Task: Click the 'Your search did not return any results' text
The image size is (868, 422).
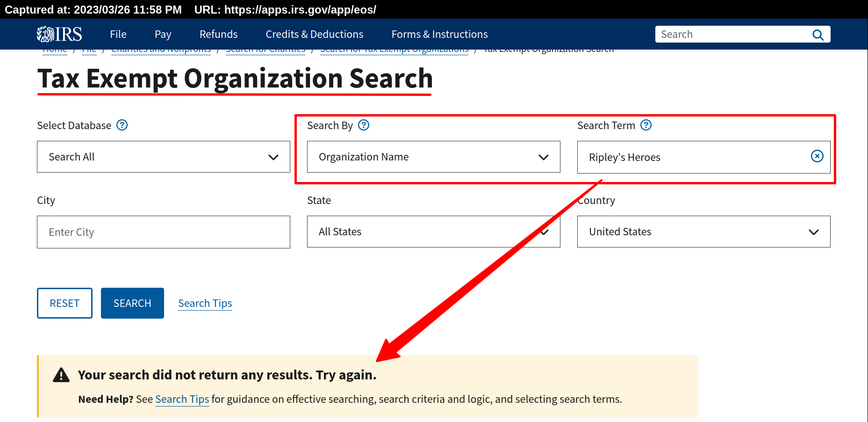Action: [227, 375]
